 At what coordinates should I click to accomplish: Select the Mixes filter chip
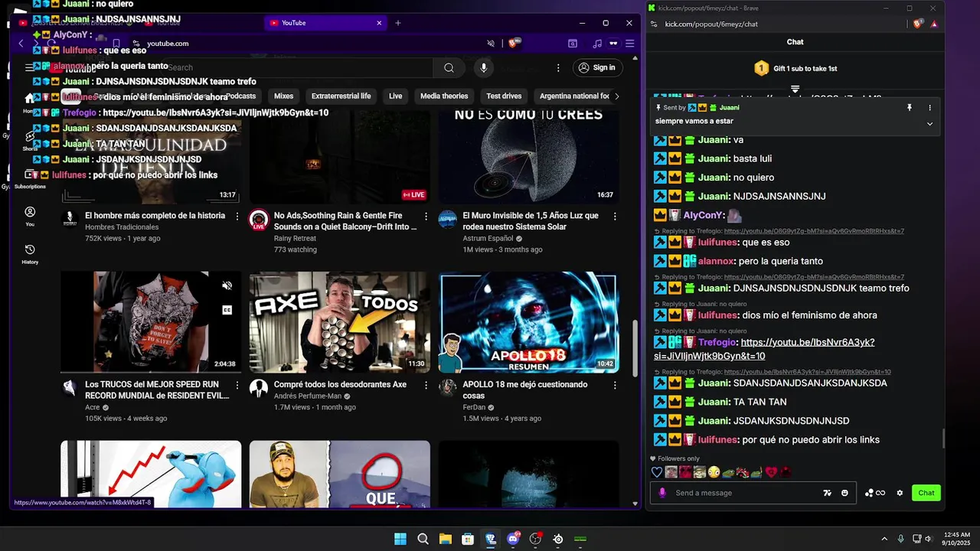[x=283, y=96]
